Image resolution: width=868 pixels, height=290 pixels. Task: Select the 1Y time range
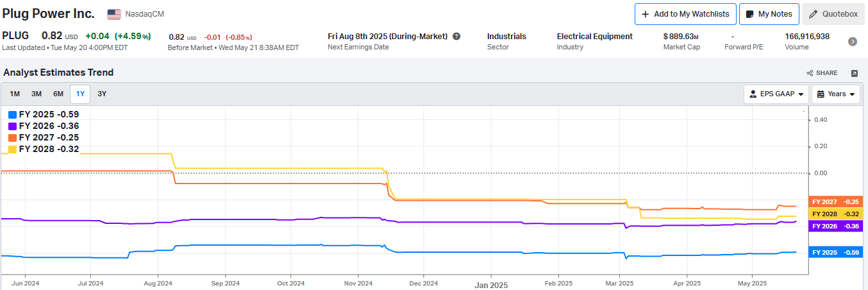coord(80,94)
